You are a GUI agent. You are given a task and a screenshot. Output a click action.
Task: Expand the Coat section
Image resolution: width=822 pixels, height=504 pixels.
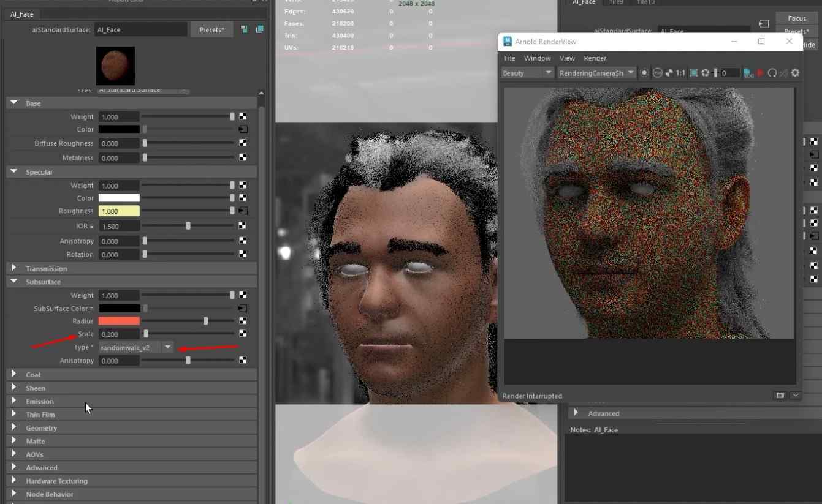tap(13, 374)
